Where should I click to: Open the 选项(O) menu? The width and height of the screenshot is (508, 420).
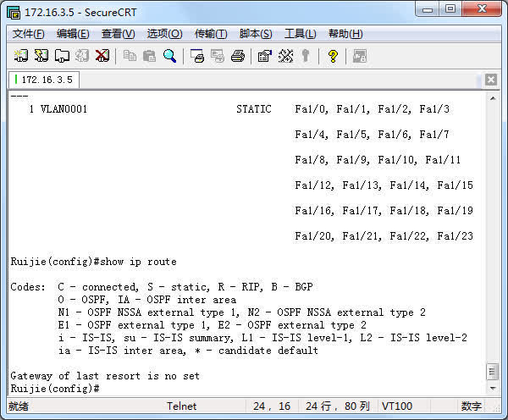click(x=164, y=34)
